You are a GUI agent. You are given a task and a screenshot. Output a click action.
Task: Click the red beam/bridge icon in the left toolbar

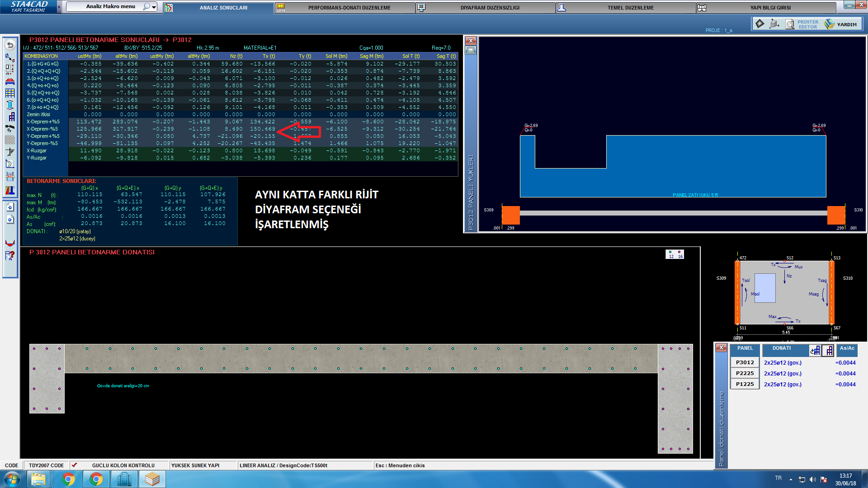10,81
